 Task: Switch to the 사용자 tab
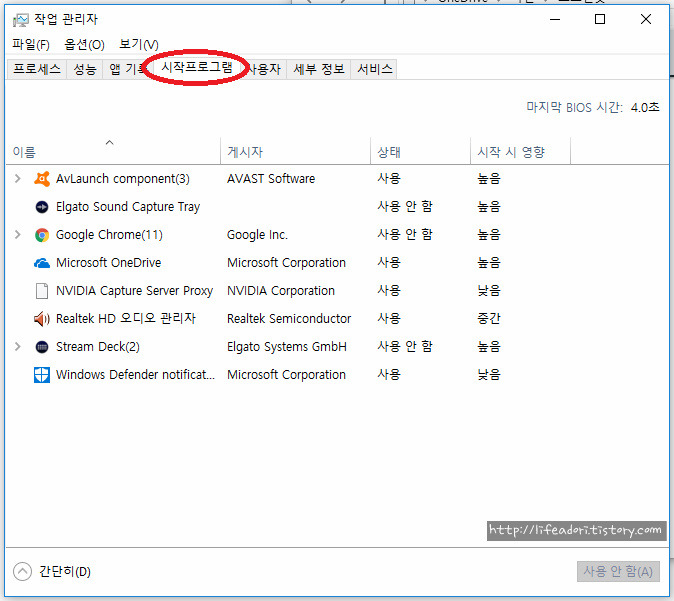265,69
